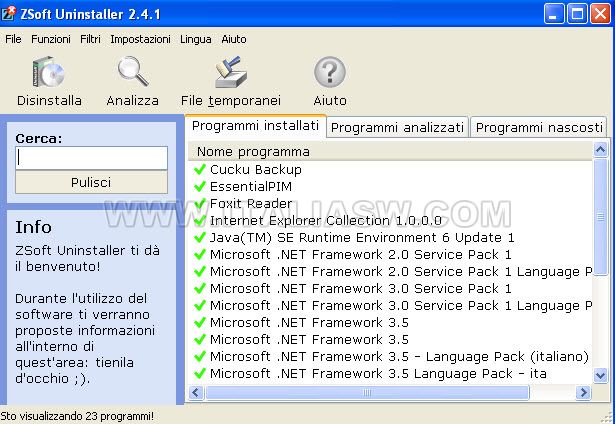615x424 pixels.
Task: Click the horizontal scrollbar thumb
Action: click(x=367, y=392)
